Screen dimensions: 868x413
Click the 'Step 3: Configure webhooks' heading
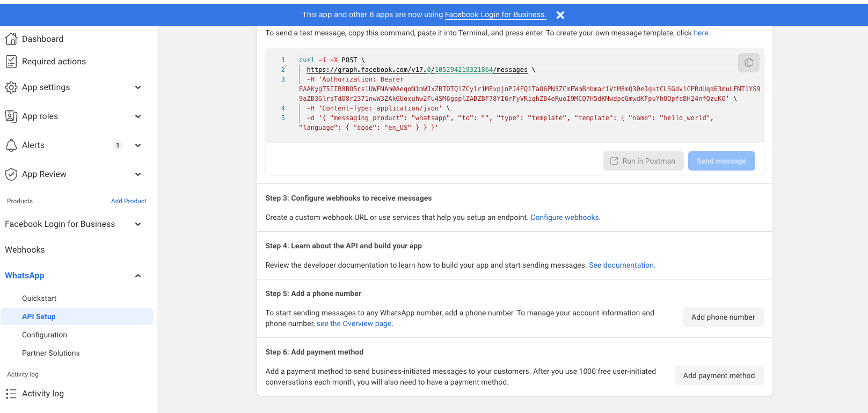pyautogui.click(x=348, y=198)
